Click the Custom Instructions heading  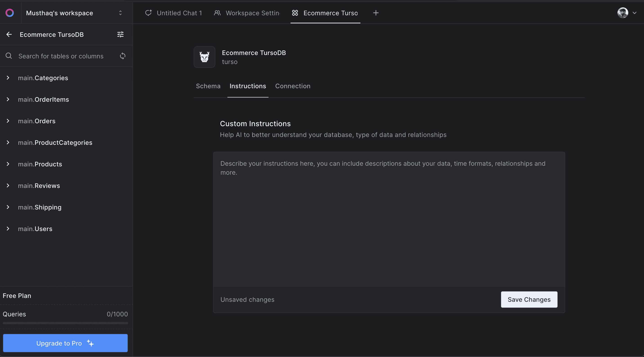(255, 124)
